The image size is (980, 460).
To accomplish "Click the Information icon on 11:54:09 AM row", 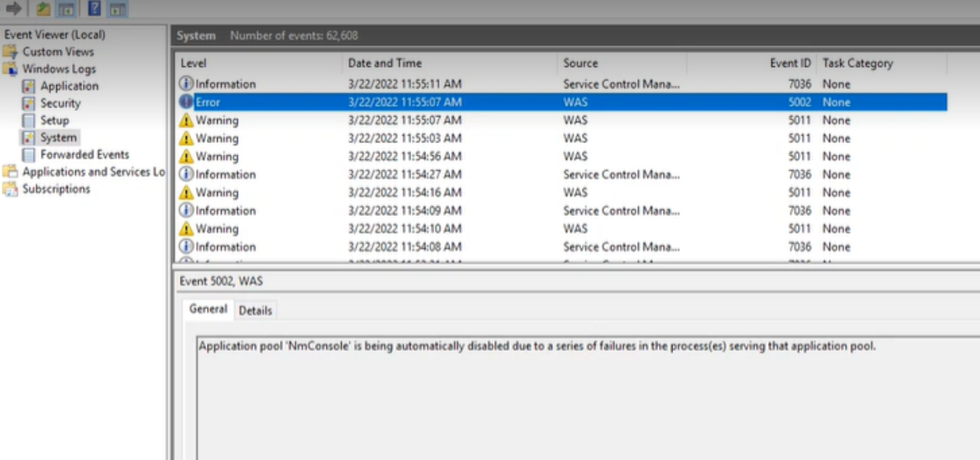I will click(186, 211).
